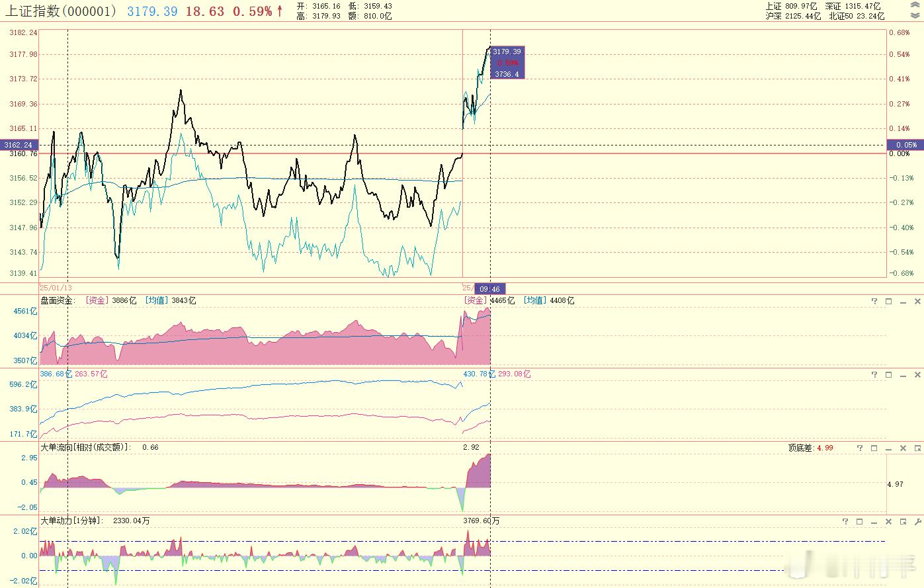This screenshot has width=924, height=588.
Task: Close the 386.68亿 fund lines panel
Action: point(917,374)
